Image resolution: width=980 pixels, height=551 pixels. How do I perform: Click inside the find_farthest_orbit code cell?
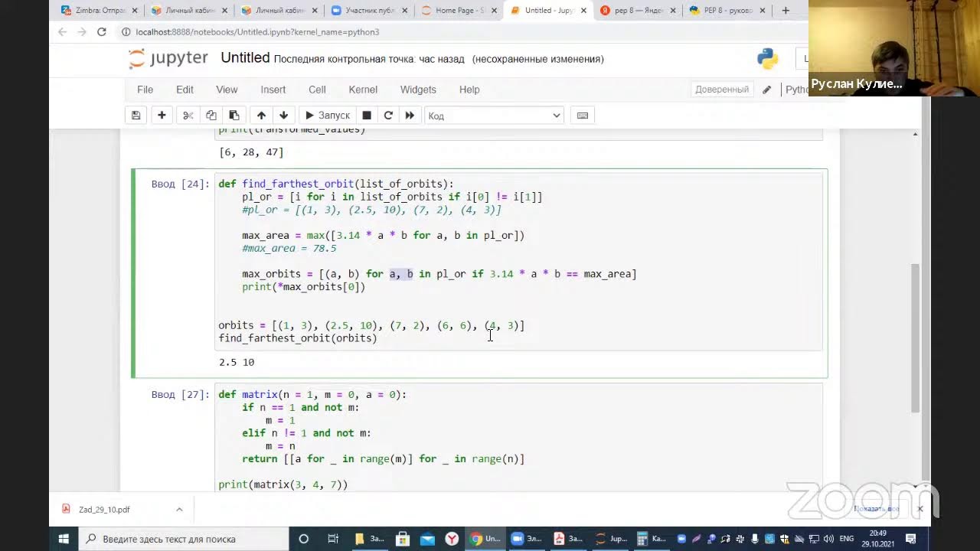tap(519, 261)
